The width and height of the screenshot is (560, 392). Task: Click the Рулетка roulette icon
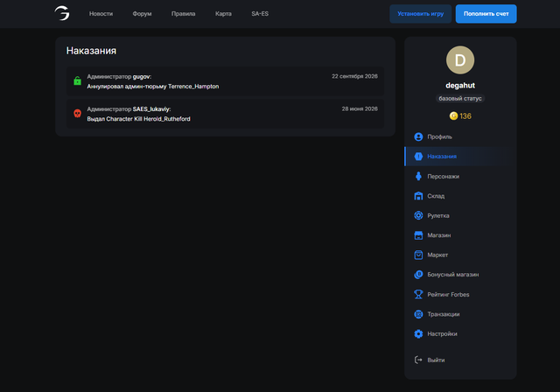pos(418,215)
